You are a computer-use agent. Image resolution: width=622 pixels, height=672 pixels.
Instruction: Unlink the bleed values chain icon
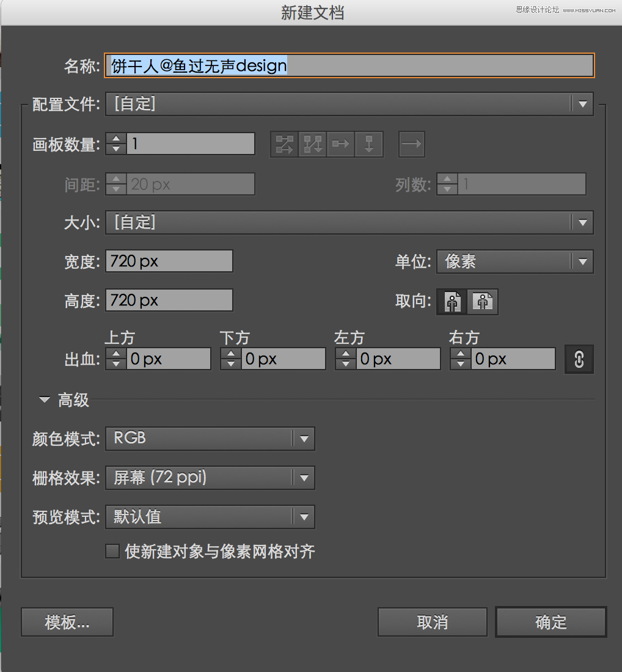[579, 359]
